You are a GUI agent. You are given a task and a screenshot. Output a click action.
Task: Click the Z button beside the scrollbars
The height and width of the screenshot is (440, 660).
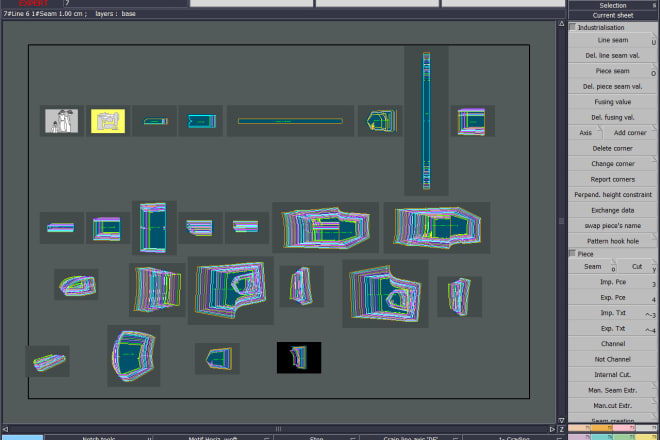click(x=561, y=429)
